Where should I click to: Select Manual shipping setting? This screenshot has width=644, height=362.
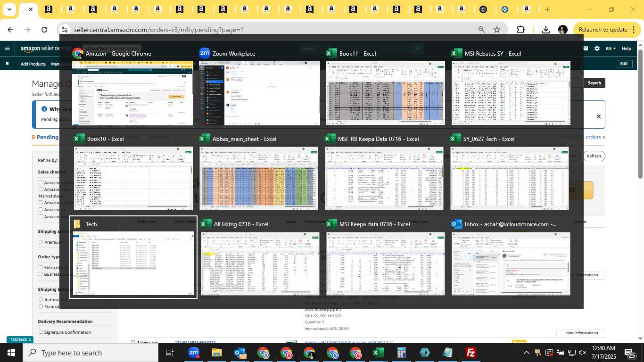click(x=41, y=307)
